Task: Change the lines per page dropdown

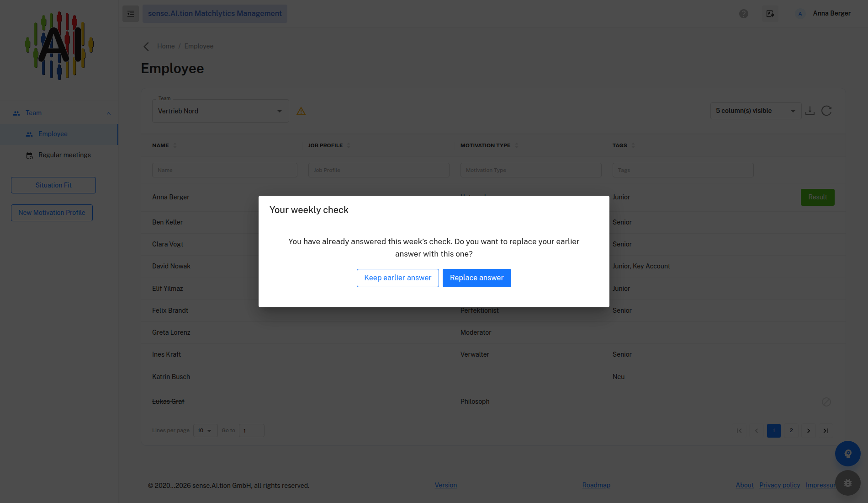Action: 206,431
